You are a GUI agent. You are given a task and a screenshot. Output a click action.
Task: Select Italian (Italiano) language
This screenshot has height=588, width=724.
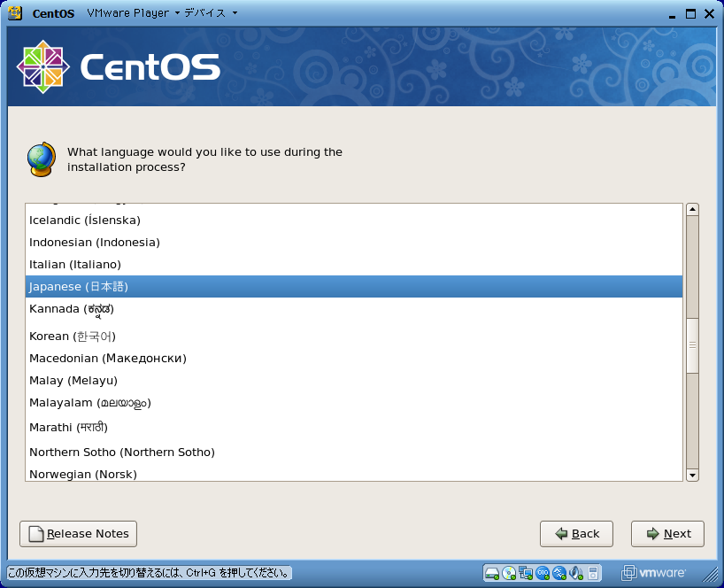pyautogui.click(x=354, y=265)
